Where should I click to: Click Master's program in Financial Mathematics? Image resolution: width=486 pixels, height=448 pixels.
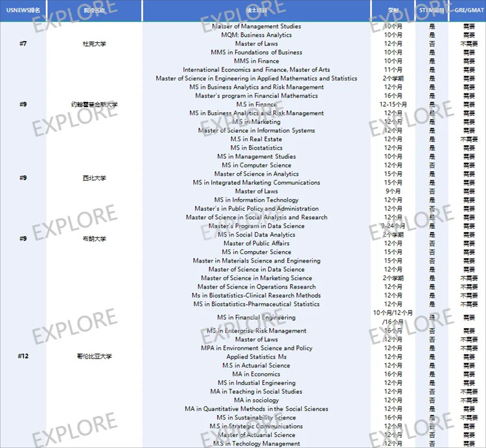(x=256, y=96)
